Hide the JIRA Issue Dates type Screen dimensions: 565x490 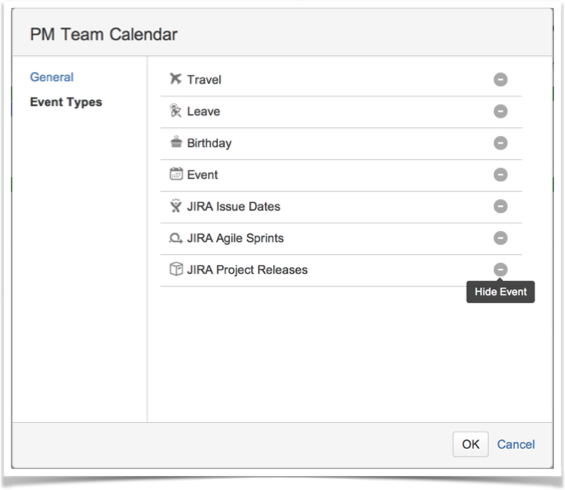[x=501, y=206]
